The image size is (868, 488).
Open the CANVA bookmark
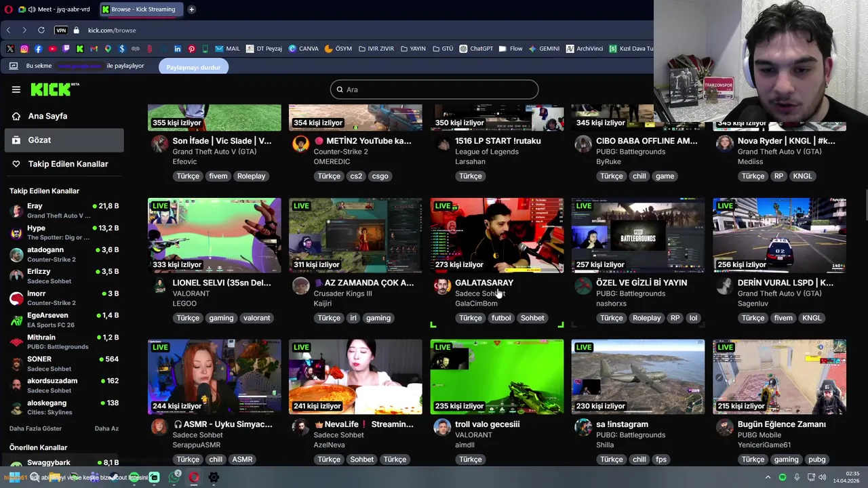coord(303,49)
